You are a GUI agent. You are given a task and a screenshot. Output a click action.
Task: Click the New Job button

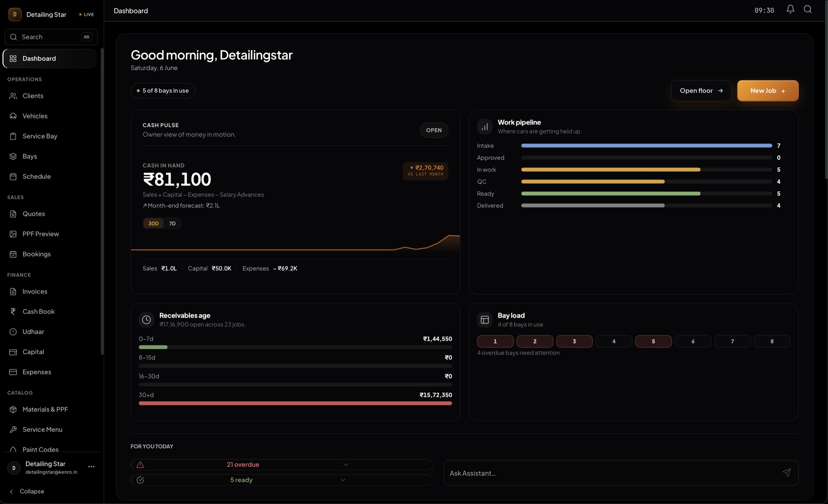(x=768, y=91)
